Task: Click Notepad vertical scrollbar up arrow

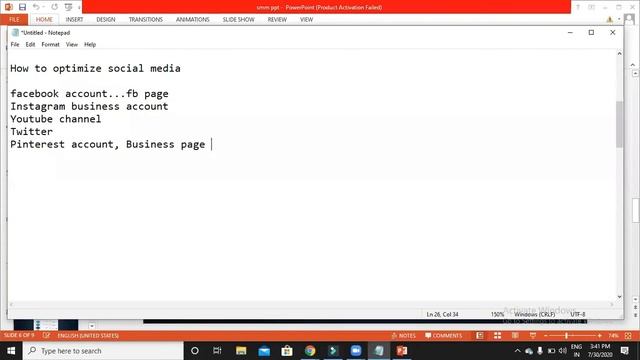Action: point(619,53)
